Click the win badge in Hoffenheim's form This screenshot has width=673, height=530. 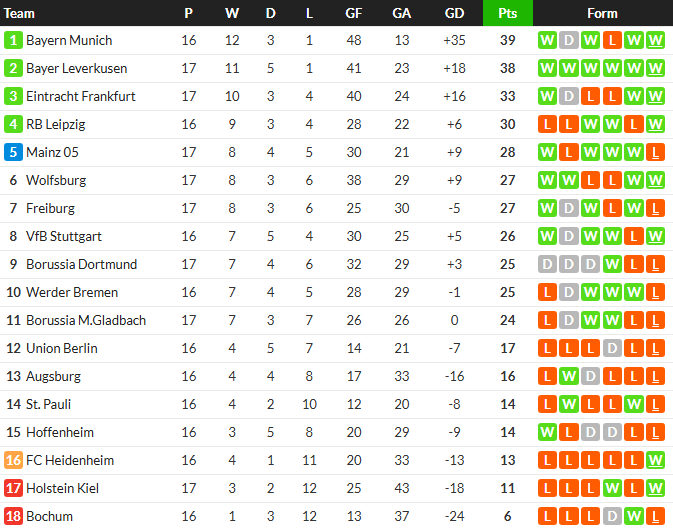coord(547,433)
